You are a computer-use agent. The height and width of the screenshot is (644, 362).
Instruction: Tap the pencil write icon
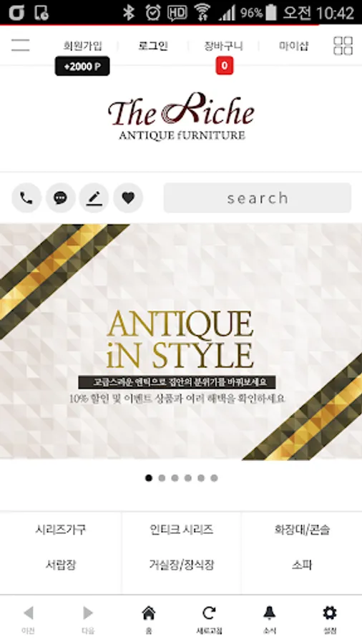point(94,198)
